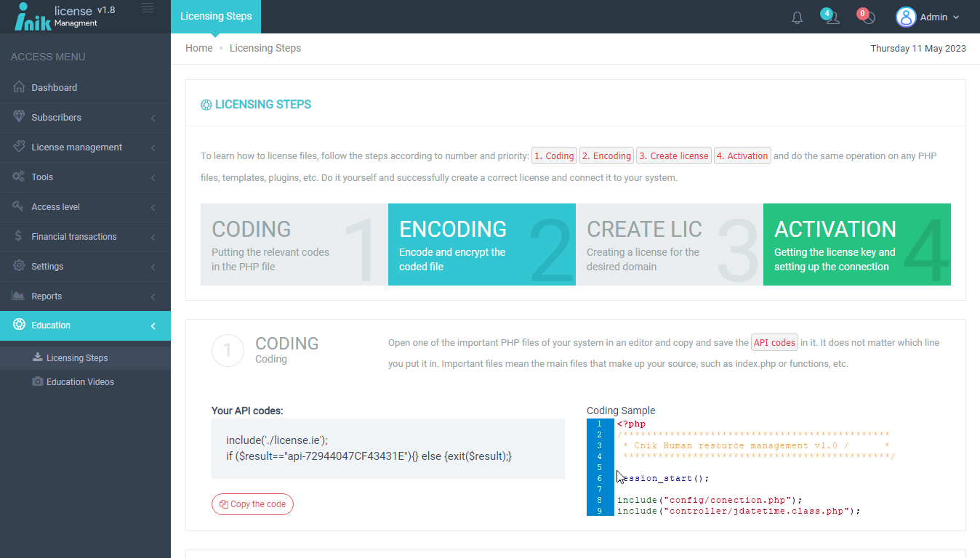The height and width of the screenshot is (558, 980).
Task: Click the Subscribers diamond icon
Action: point(19,117)
